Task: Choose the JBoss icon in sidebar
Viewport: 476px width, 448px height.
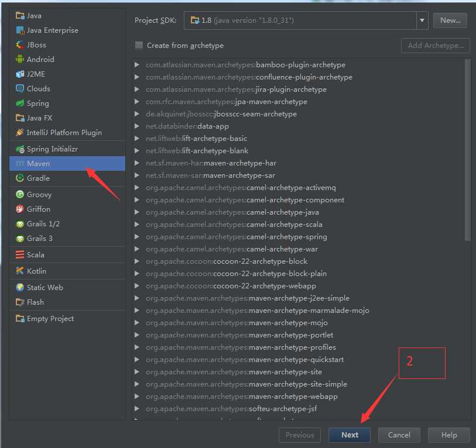Action: point(20,45)
